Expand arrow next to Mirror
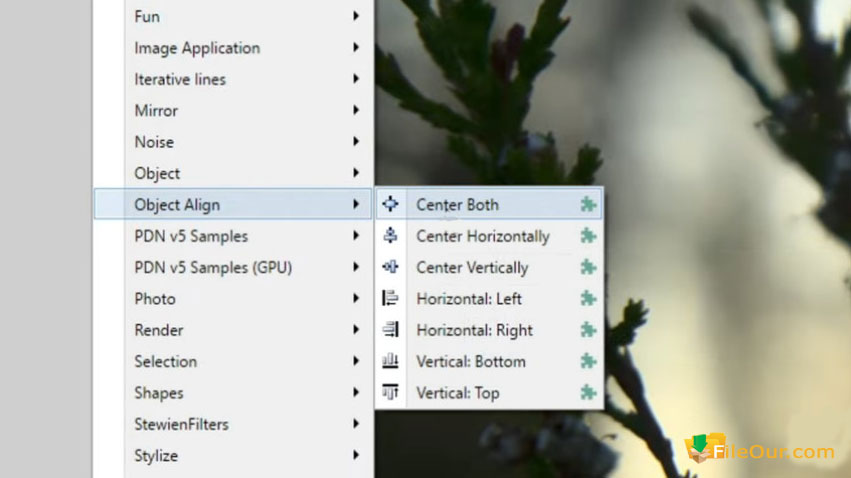This screenshot has width=851, height=478. [x=356, y=110]
